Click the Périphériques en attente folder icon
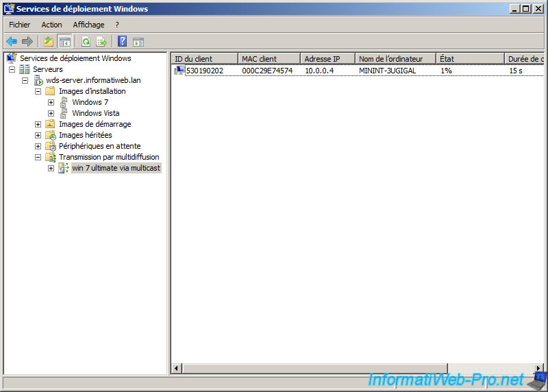 coord(51,146)
